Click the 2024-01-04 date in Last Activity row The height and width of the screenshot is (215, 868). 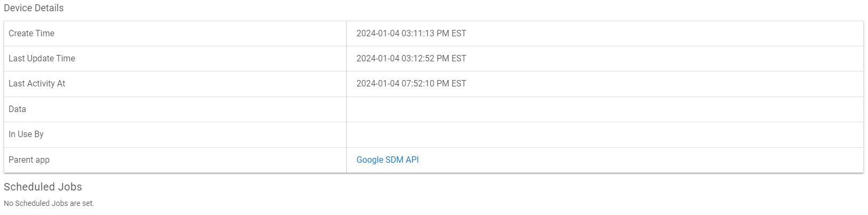click(x=378, y=83)
